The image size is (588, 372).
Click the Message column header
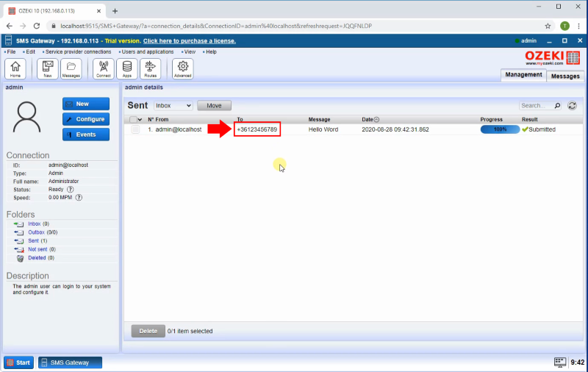pos(319,120)
